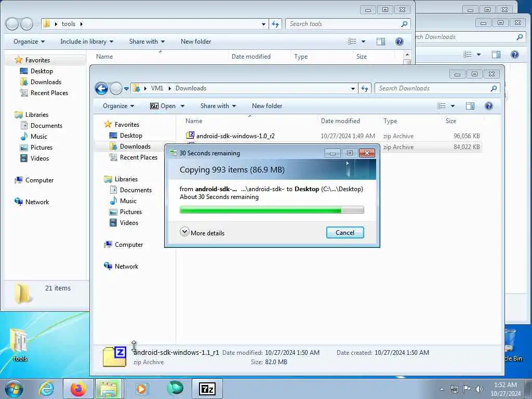Open Videos library in Downloads window sidebar

129,223
